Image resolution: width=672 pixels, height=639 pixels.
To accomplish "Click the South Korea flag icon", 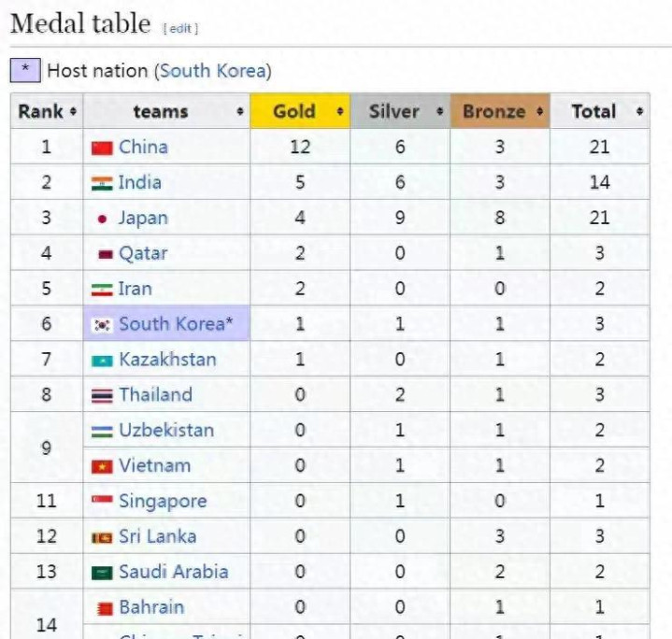I will [x=102, y=325].
